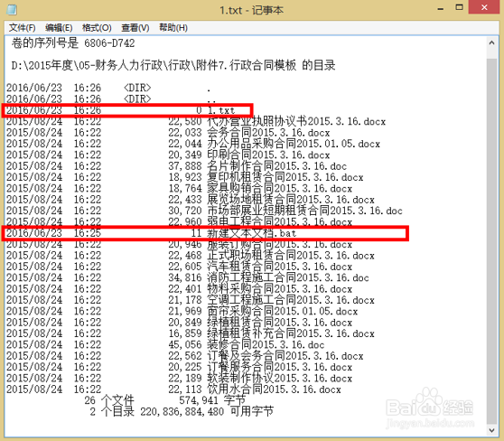Click the Notepad icon in the title bar
The height and width of the screenshot is (441, 504).
tap(12, 10)
